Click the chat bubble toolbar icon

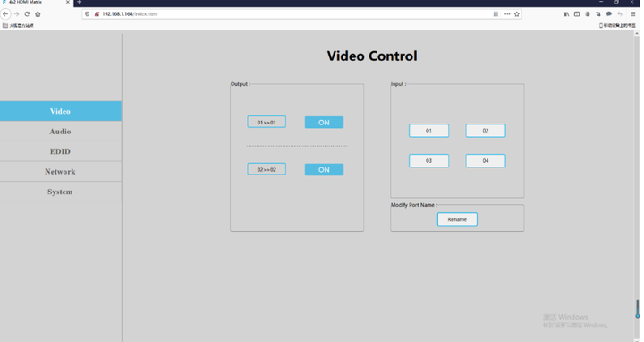click(x=609, y=14)
